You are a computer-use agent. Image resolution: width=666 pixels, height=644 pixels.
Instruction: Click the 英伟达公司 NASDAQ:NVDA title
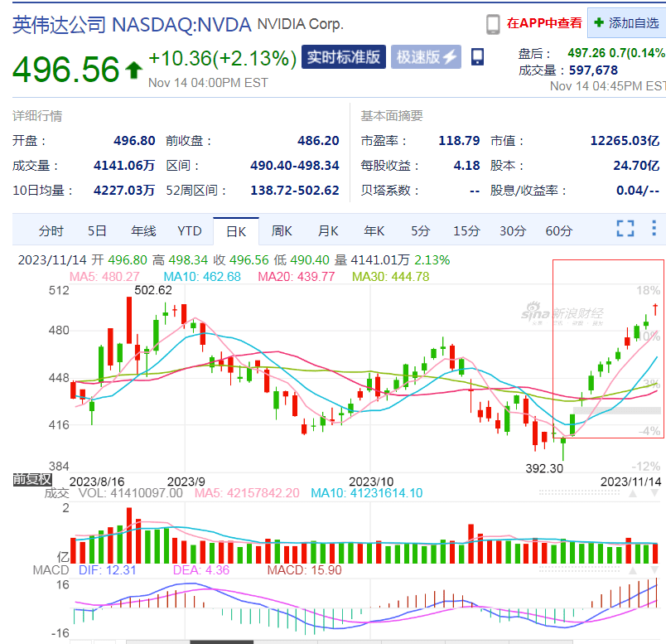(x=132, y=25)
